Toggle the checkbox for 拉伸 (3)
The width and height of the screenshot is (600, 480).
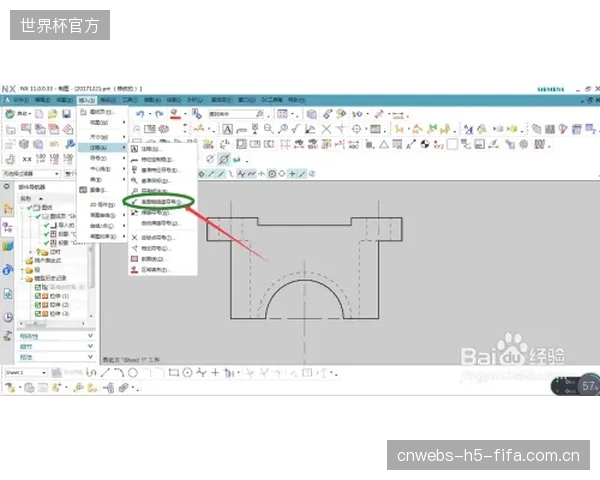coord(38,313)
